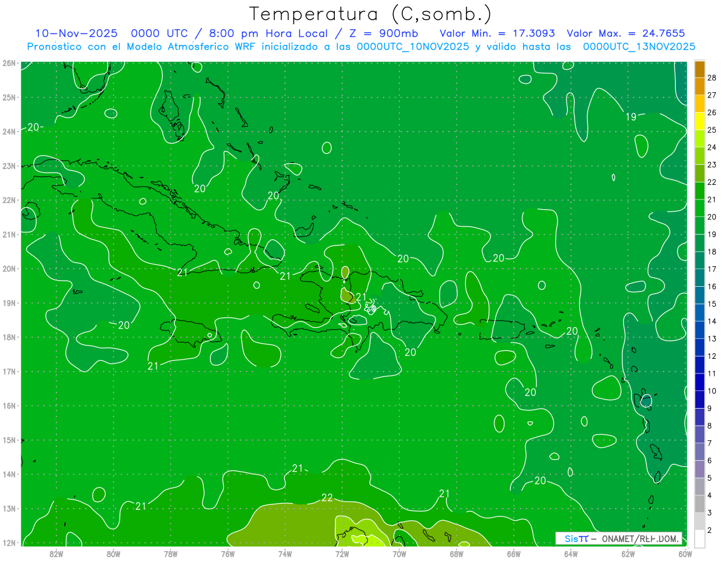The image size is (728, 562).
Task: Click the "80W" longitude axis label
Action: [113, 554]
